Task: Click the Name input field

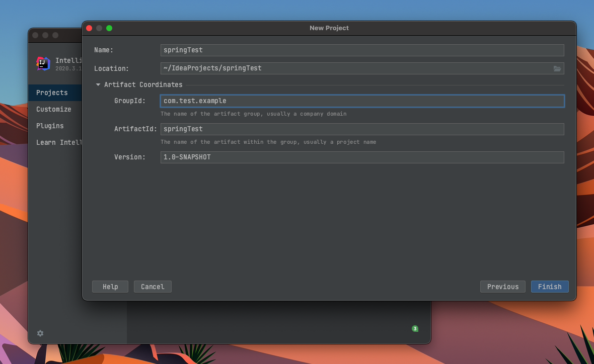Action: [x=362, y=50]
